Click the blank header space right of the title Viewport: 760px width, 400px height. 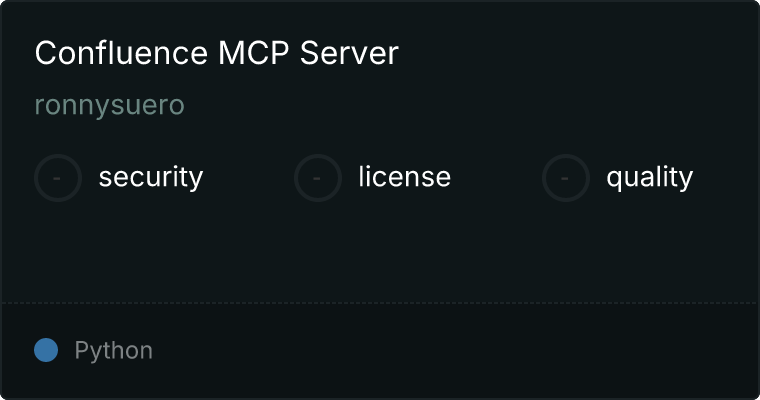(577, 52)
